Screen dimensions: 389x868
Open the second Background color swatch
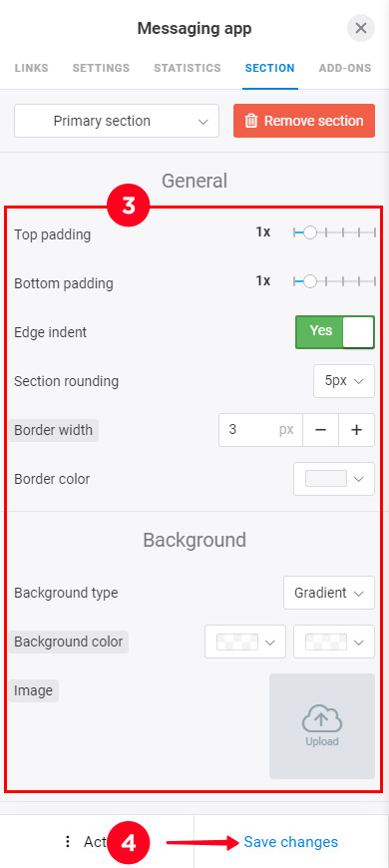point(334,642)
